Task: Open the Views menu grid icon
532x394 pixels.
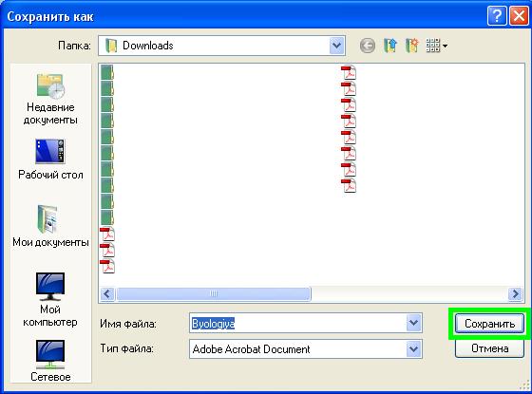Action: (436, 46)
